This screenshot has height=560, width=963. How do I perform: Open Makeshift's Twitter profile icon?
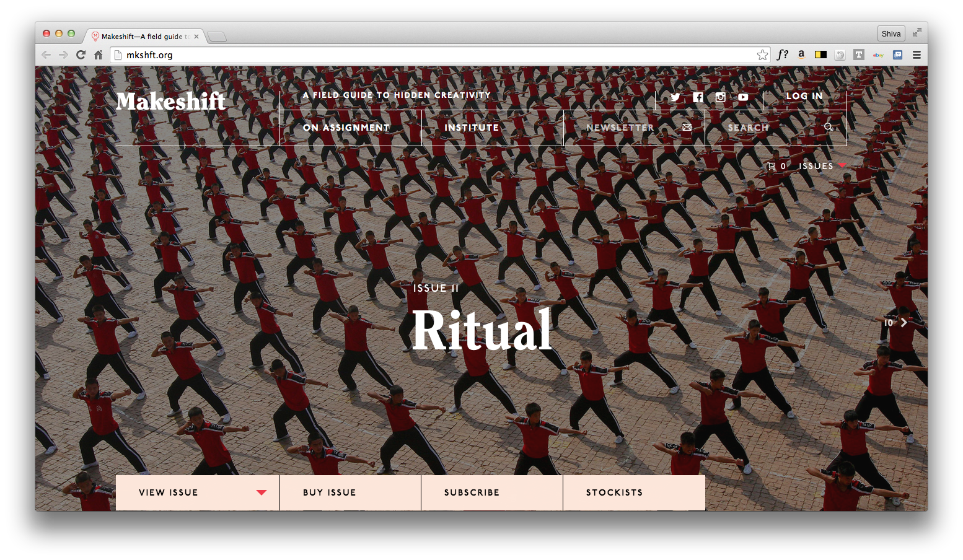click(x=675, y=97)
